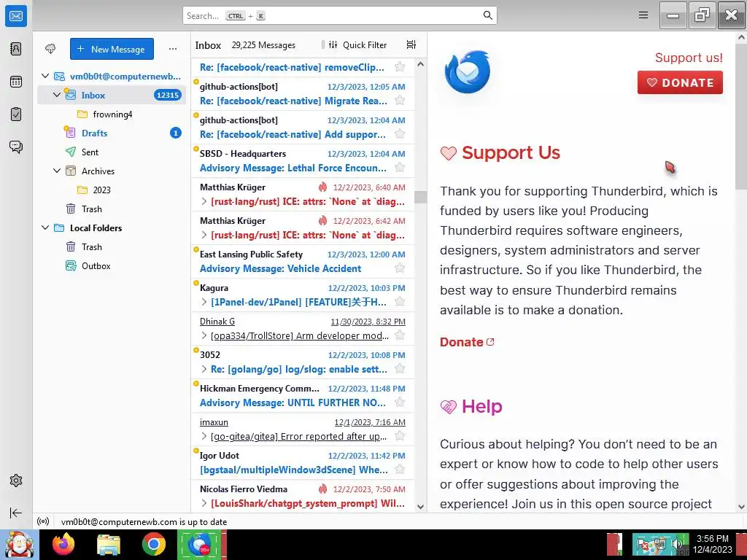Open the account's Trash folder under Archives
The height and width of the screenshot is (560, 747).
112,209
